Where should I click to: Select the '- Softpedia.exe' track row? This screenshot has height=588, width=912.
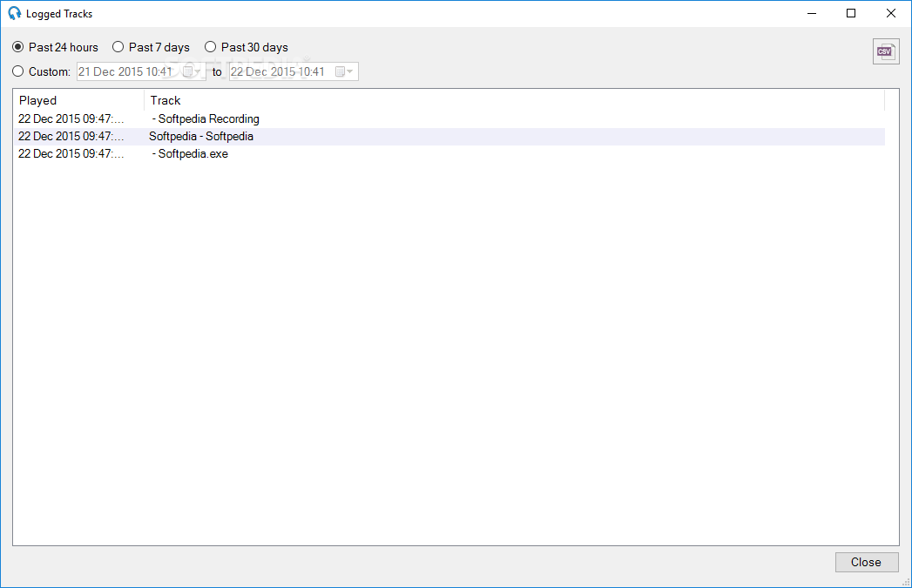tap(449, 153)
